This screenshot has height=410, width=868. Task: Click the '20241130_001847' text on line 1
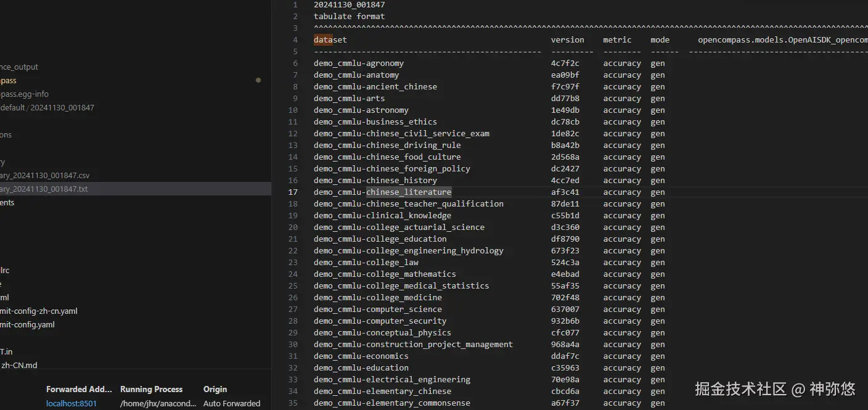tap(350, 4)
